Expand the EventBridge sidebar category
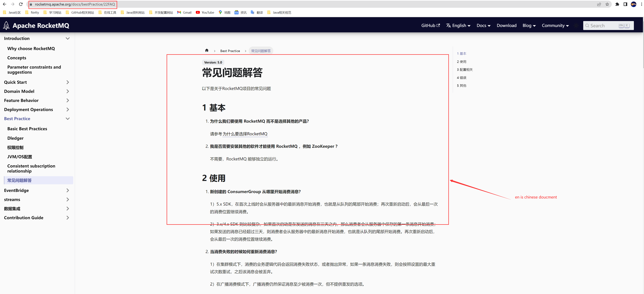The image size is (644, 294). point(68,190)
